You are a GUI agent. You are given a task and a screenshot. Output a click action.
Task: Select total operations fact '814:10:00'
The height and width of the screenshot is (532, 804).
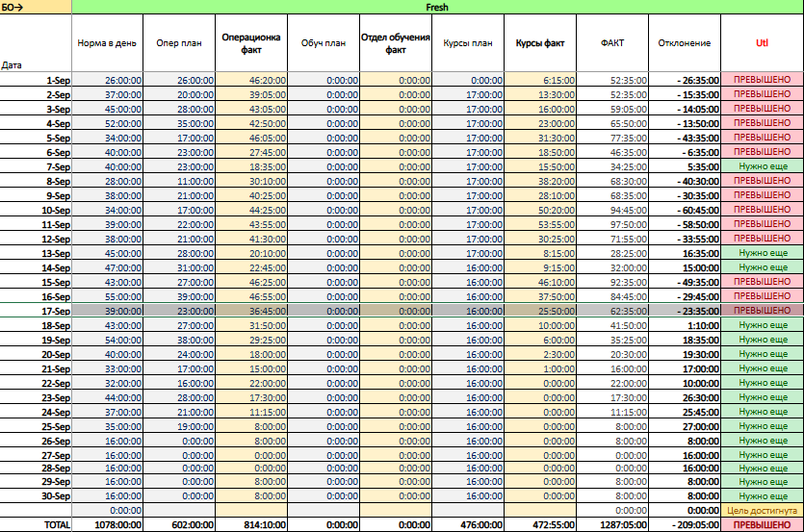tap(251, 525)
